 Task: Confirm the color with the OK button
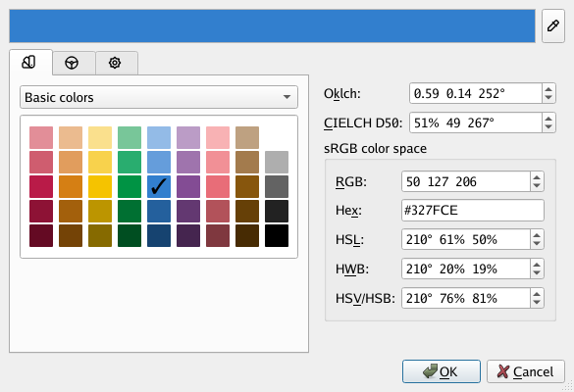pos(442,371)
